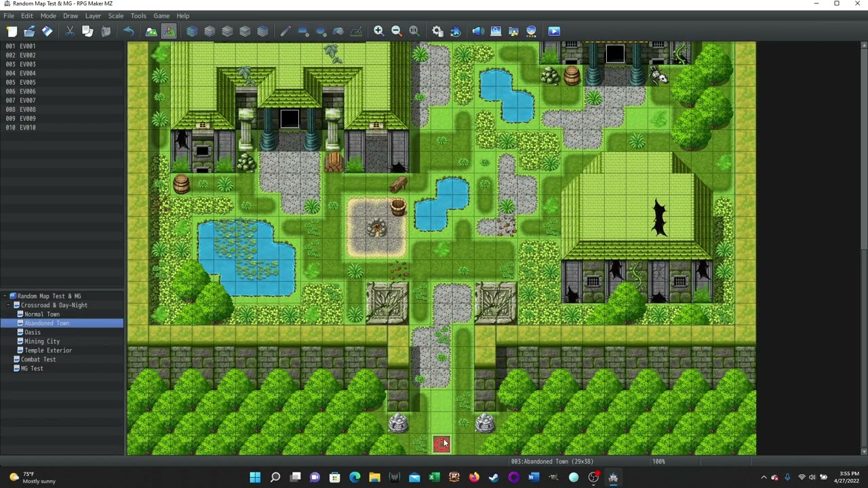Choose the Flood Fill tool
The height and width of the screenshot is (488, 868).
point(338,31)
